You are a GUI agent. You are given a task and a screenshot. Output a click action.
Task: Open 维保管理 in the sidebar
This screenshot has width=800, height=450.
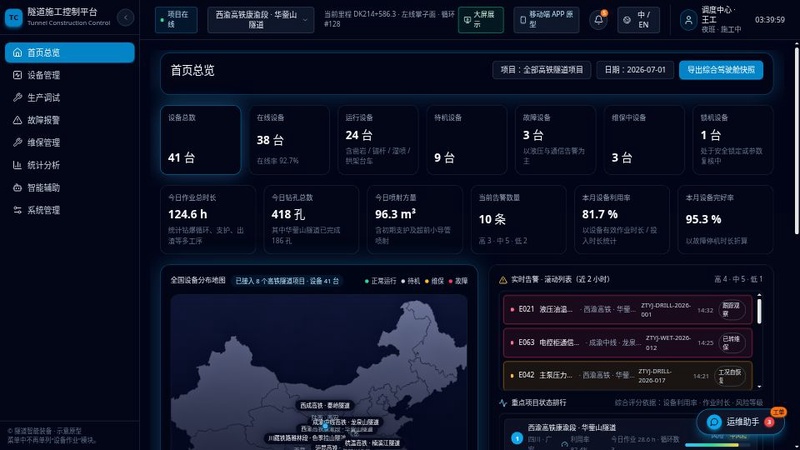coord(70,142)
